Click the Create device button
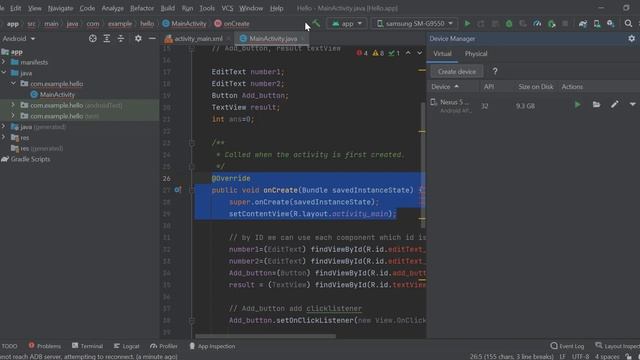The image size is (640, 360). coord(457,71)
